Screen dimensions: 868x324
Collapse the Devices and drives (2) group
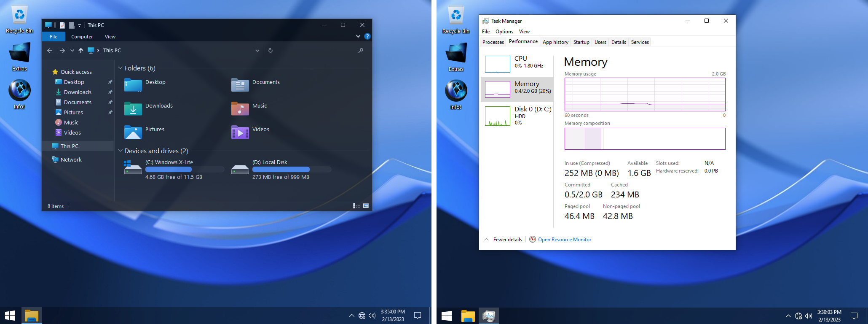[120, 151]
